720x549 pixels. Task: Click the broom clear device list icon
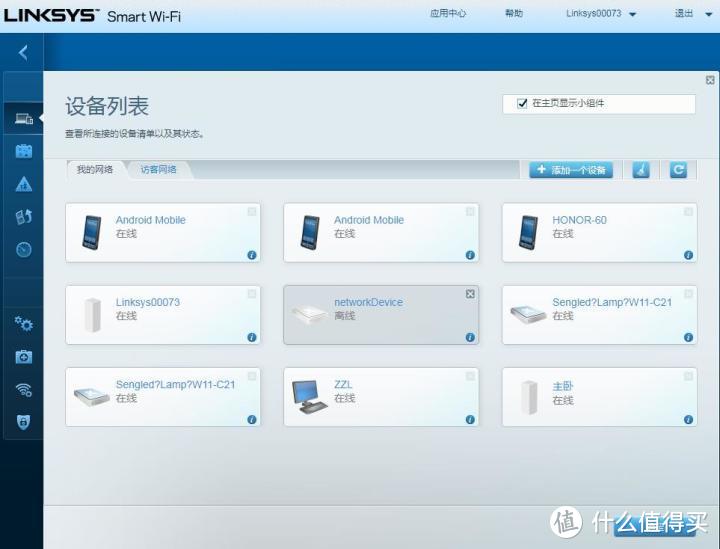641,170
